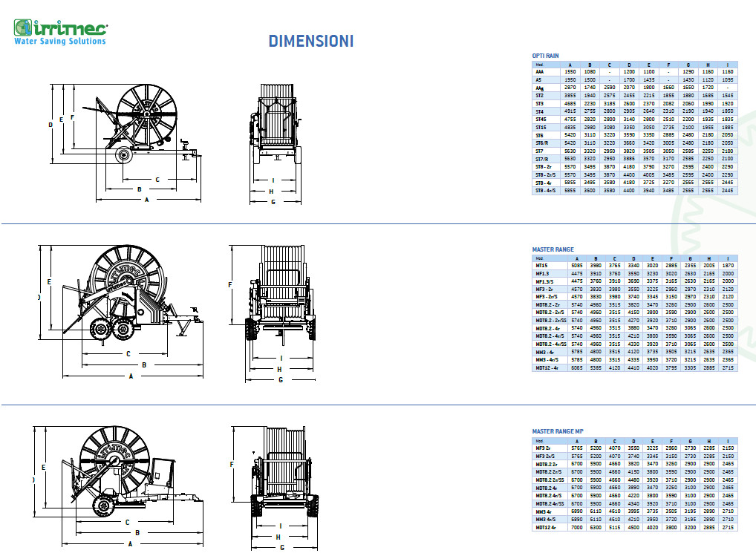Select row label 'ST8 - 4r/S'
The height and width of the screenshot is (556, 756).
point(546,191)
